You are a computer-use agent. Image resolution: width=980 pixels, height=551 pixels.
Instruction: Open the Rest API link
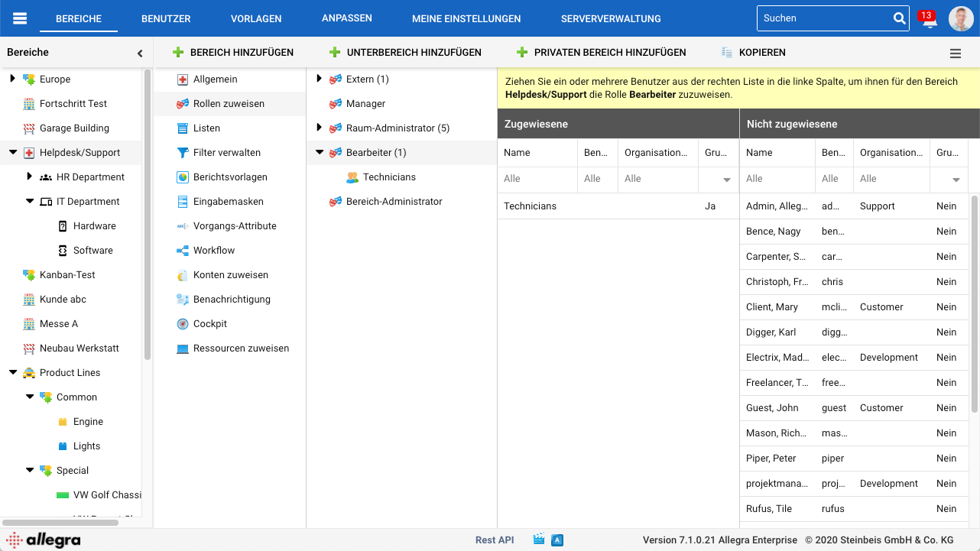pyautogui.click(x=495, y=540)
